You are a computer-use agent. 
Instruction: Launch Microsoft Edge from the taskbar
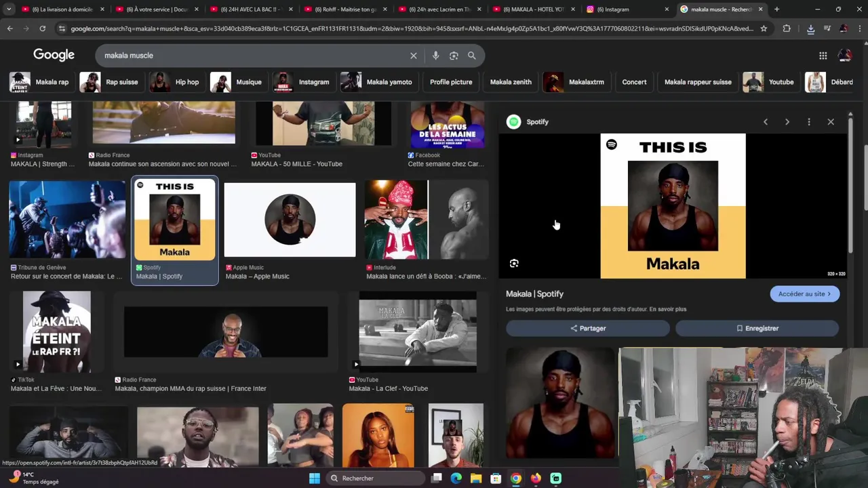click(x=456, y=479)
